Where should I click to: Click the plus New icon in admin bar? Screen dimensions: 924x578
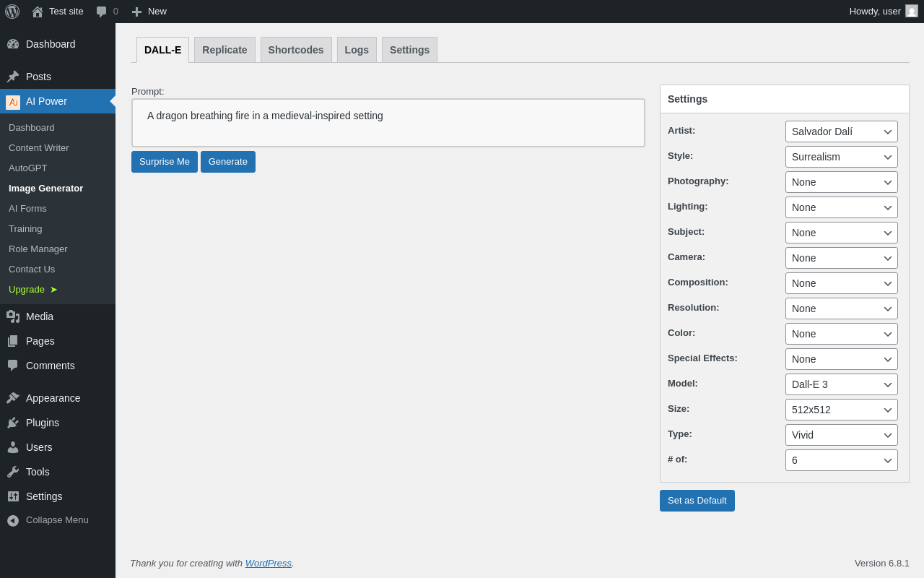136,12
